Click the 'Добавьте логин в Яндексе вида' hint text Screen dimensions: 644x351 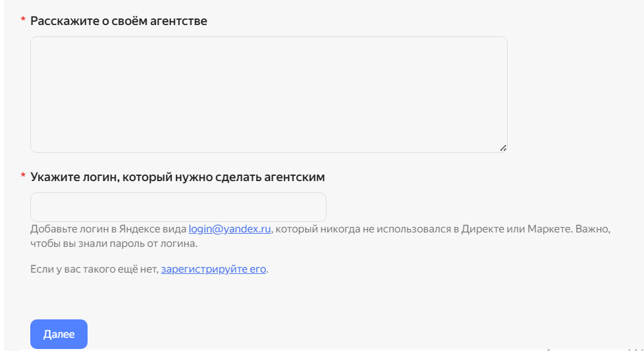[x=109, y=229]
